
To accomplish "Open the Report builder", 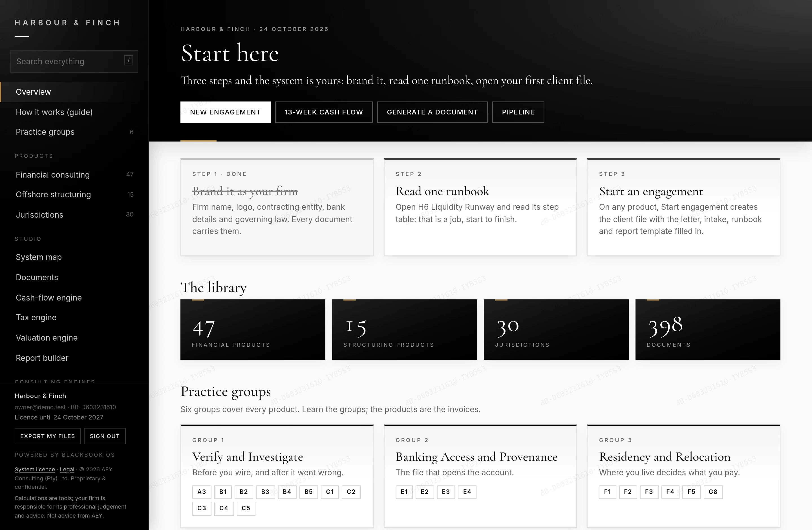I will coord(74,358).
